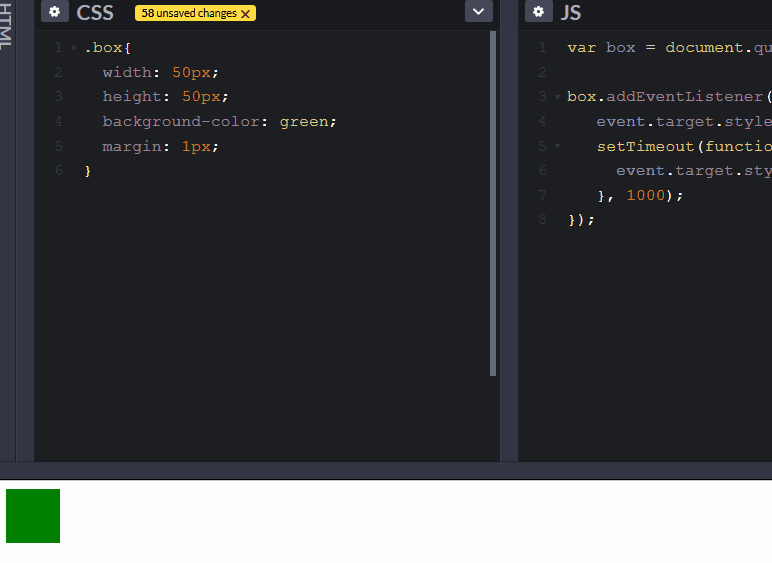772x563 pixels.
Task: Click event.target.style on JS line 4
Action: point(684,122)
